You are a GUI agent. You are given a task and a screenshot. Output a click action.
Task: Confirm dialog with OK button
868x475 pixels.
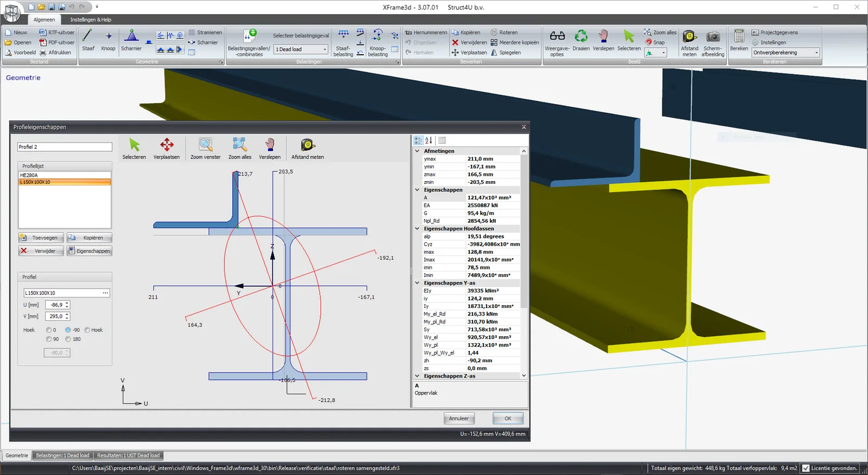pyautogui.click(x=508, y=418)
